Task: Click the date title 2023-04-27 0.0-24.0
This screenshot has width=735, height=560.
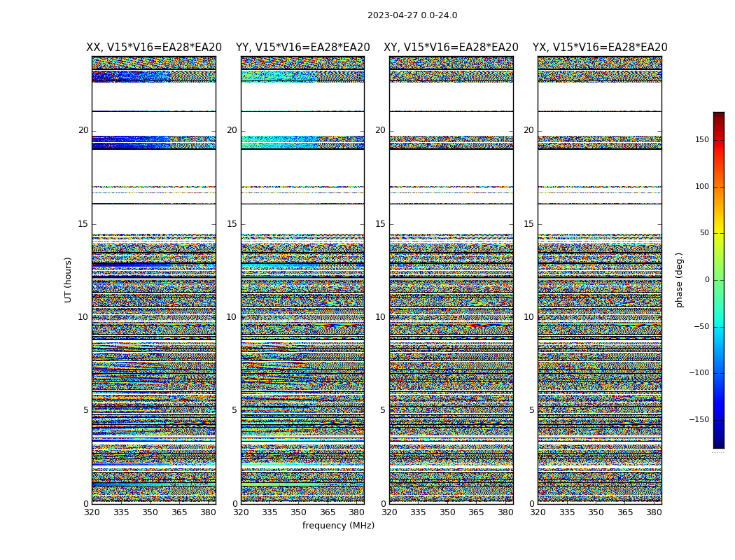Action: [x=412, y=15]
